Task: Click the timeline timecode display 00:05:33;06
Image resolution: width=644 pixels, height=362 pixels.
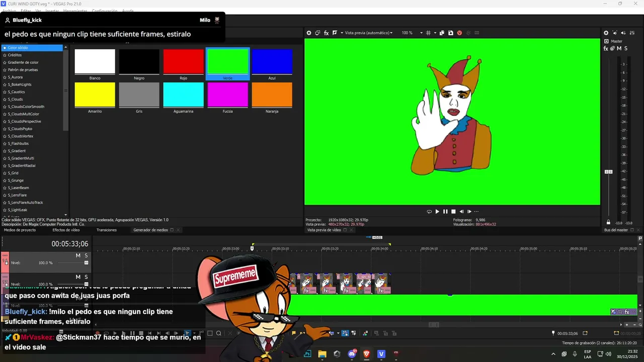Action: tap(69, 244)
